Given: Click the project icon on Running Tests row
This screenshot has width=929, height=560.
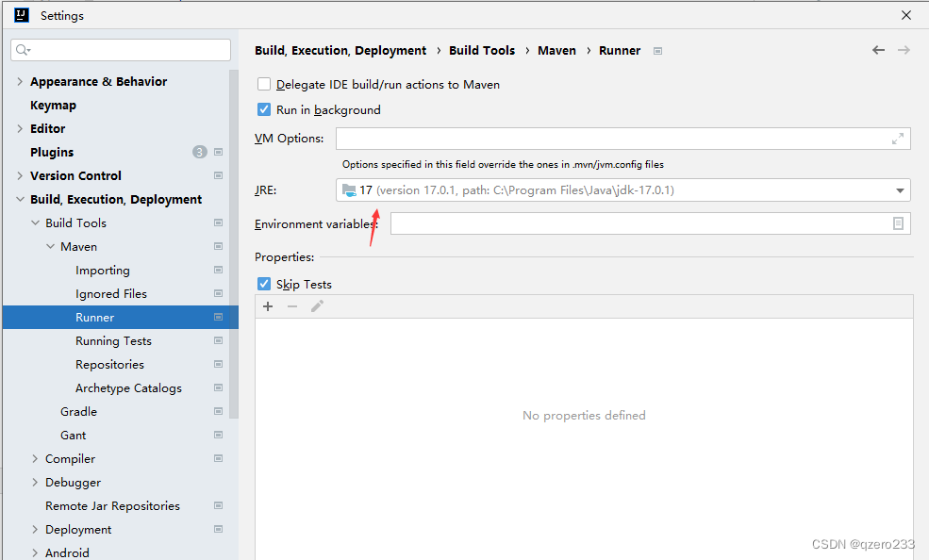Looking at the screenshot, I should click(218, 340).
